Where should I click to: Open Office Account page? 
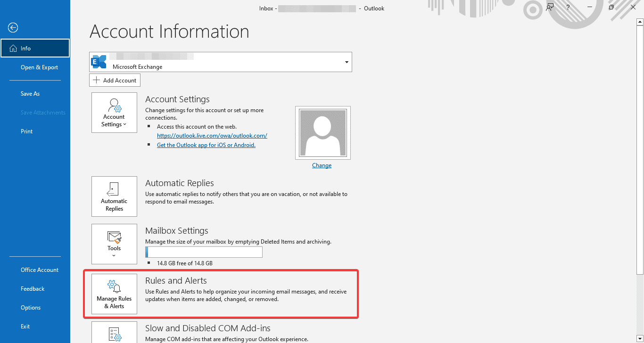pos(35,270)
